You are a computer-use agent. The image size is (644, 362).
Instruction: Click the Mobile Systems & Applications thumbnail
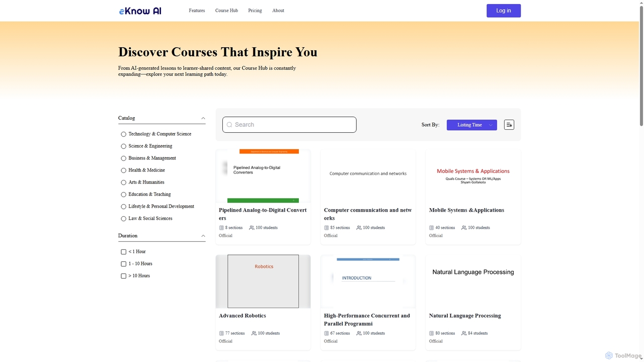pyautogui.click(x=473, y=176)
